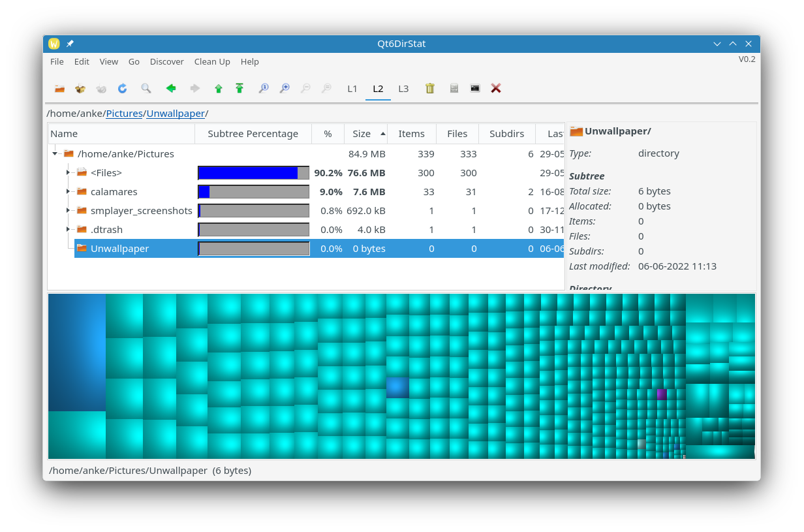
Task: Click the move to trash bin icon
Action: 430,89
